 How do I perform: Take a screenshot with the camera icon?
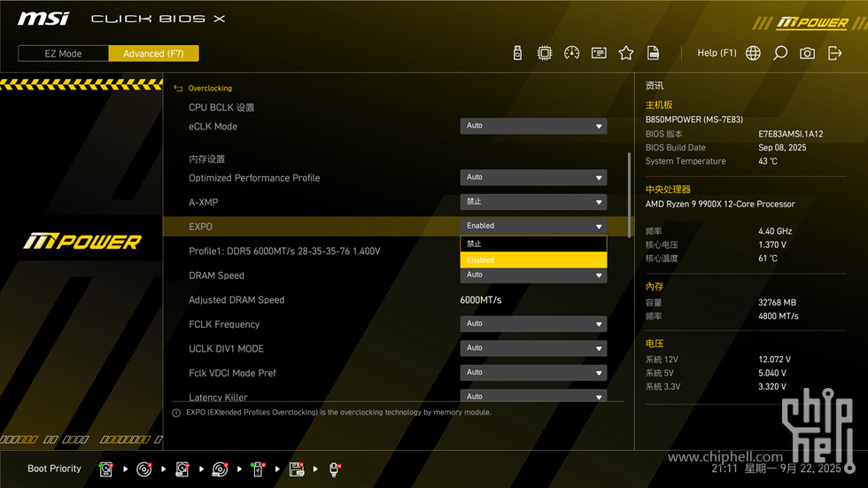coord(807,53)
